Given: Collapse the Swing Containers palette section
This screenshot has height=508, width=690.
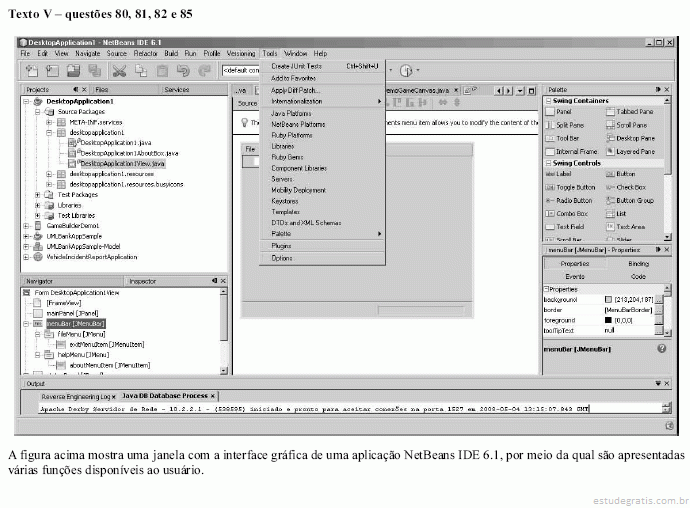Looking at the screenshot, I should pos(549,101).
